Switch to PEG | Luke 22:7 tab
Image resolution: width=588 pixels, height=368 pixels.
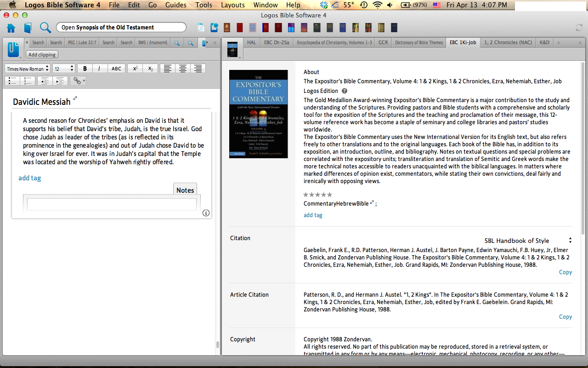coord(82,43)
